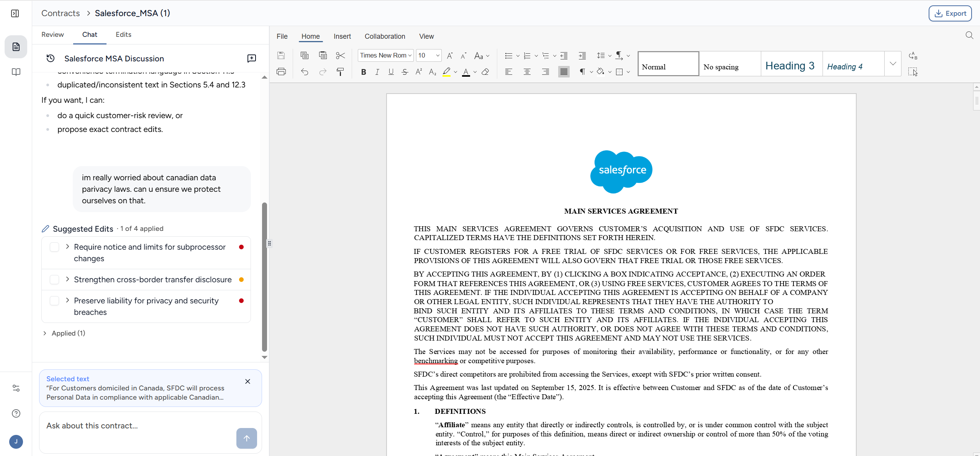Switch to the Edits tab
Viewport: 980px width, 456px height.
123,35
